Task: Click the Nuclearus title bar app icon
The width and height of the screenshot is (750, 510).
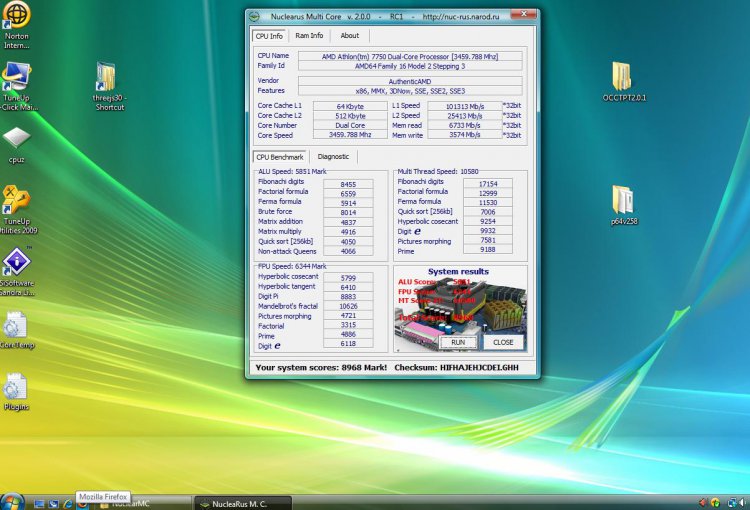Action: pos(255,17)
